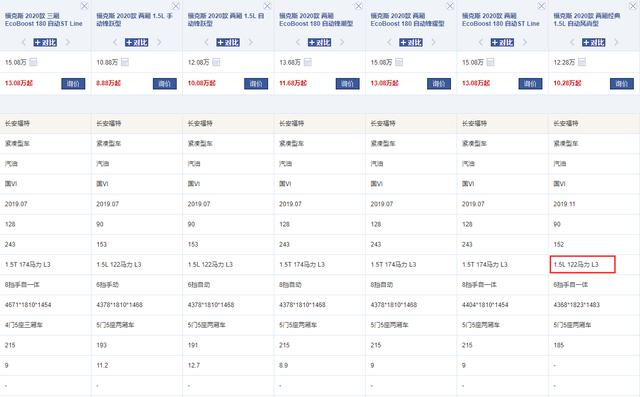
Task: Select the 4404*1810*1454 dimensions cell
Action: (485, 305)
